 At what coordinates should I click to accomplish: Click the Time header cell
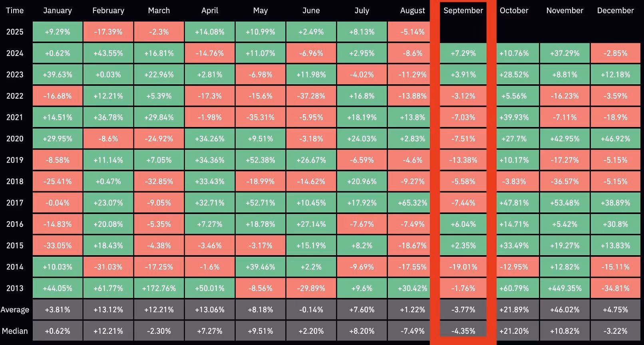[15, 11]
